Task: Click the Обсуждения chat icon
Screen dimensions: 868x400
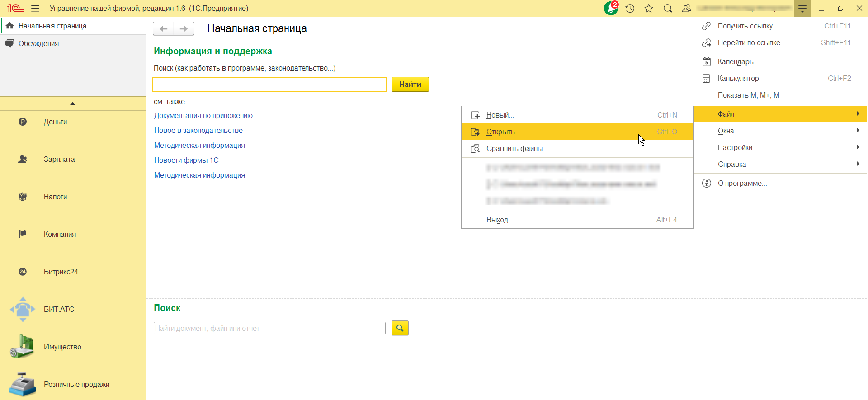Action: pos(9,43)
